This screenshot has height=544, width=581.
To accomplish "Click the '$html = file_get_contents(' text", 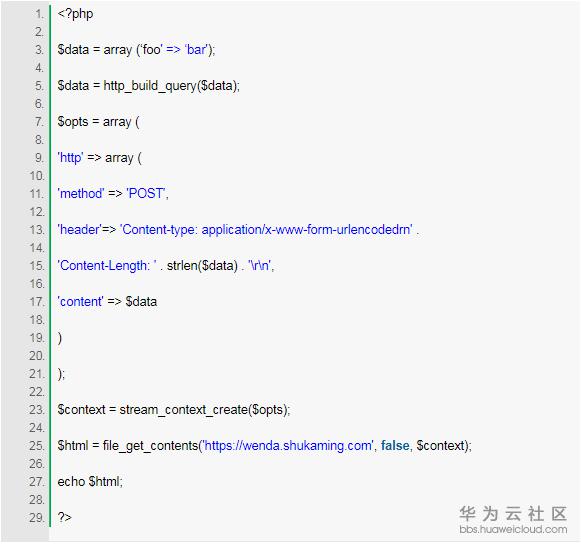I will pyautogui.click(x=129, y=446).
